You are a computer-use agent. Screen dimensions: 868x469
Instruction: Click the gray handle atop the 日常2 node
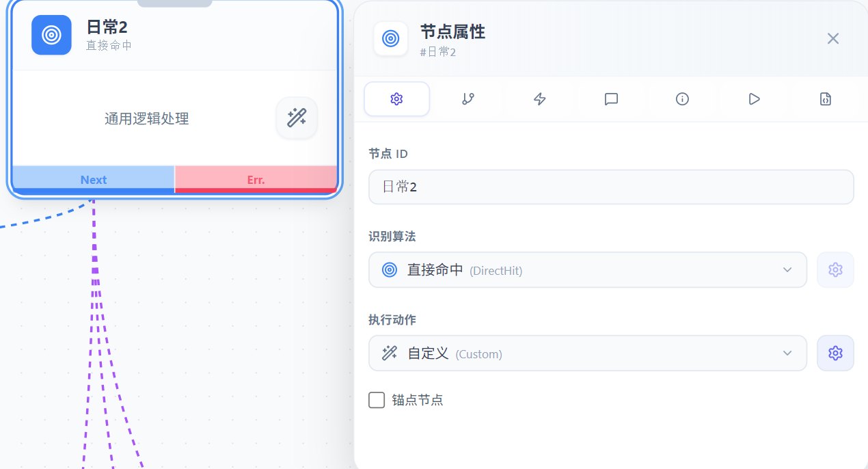point(175,3)
